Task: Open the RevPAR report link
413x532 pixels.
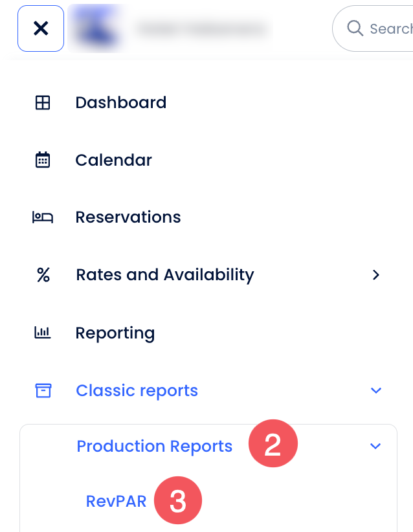Action: click(117, 501)
